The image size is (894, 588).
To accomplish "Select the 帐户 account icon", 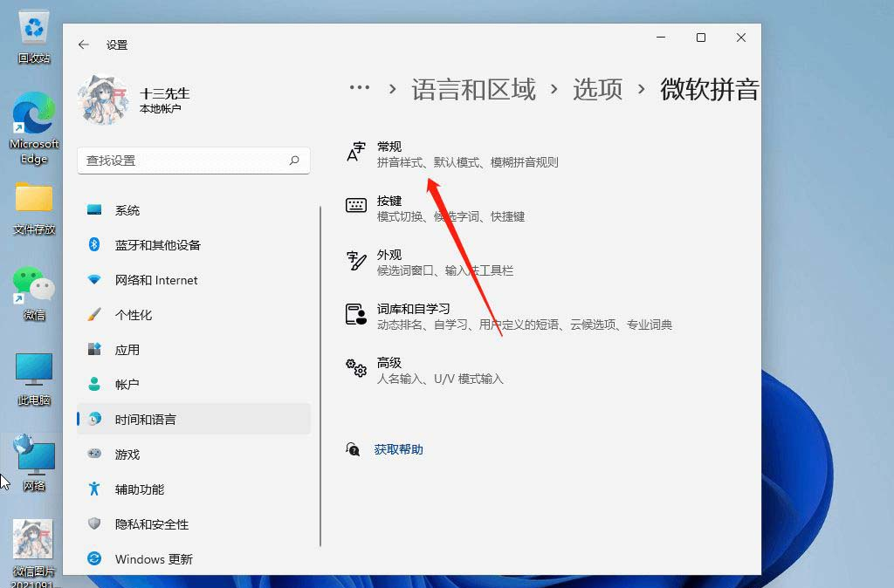I will [94, 384].
